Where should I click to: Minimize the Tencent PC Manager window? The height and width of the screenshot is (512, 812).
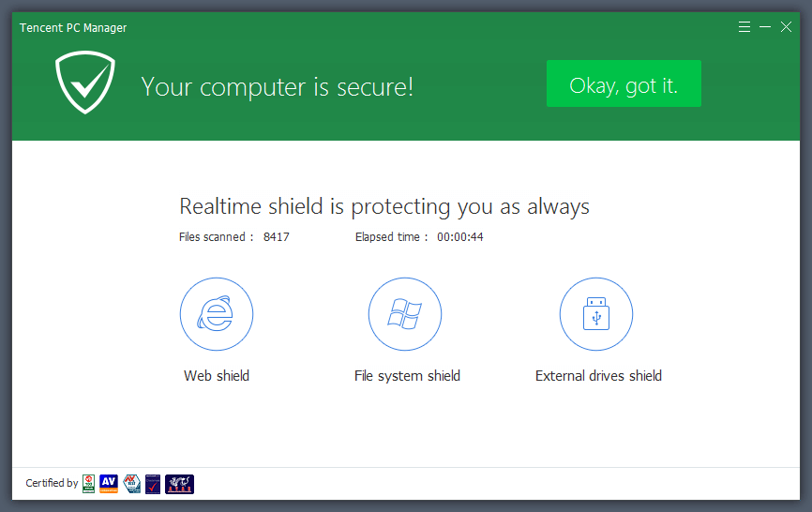(x=765, y=27)
